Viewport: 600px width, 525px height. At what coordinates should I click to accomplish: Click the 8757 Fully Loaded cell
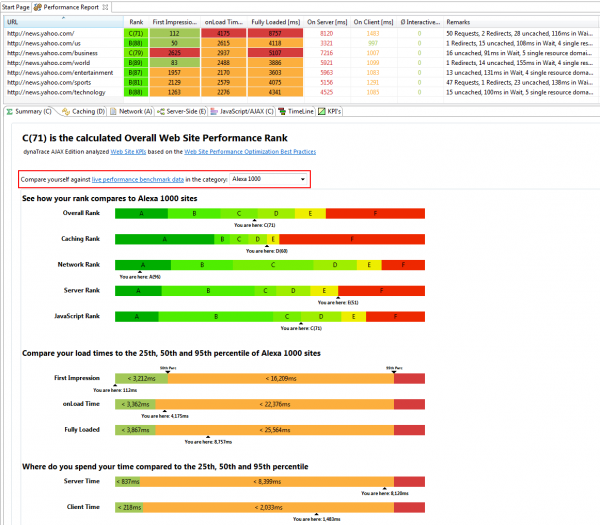pos(275,33)
